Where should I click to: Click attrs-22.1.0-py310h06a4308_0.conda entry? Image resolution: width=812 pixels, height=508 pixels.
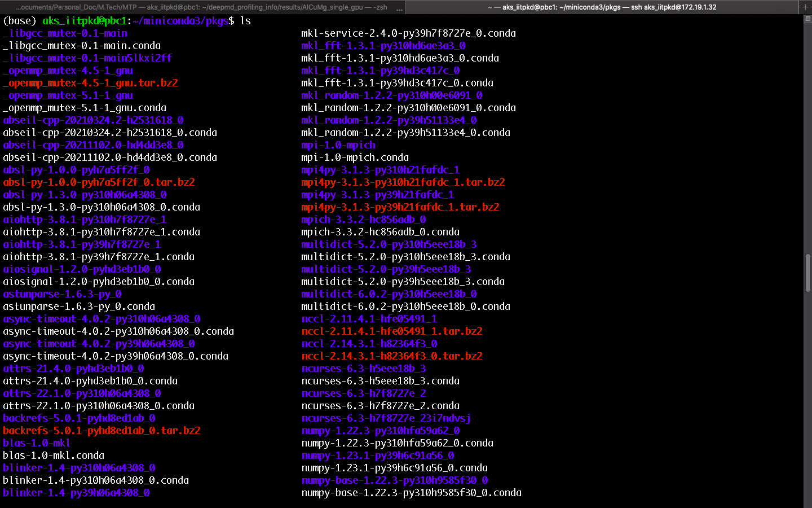pos(99,406)
